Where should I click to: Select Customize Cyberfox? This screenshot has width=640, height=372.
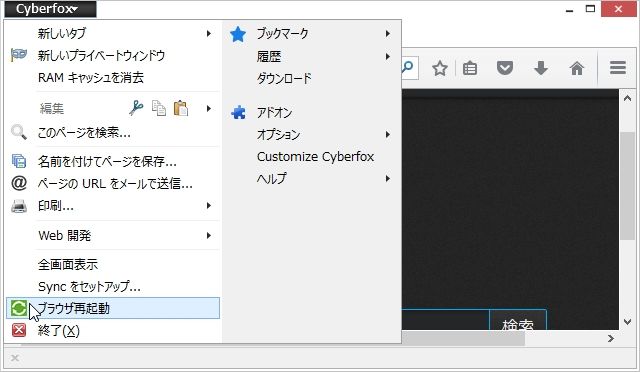312,156
